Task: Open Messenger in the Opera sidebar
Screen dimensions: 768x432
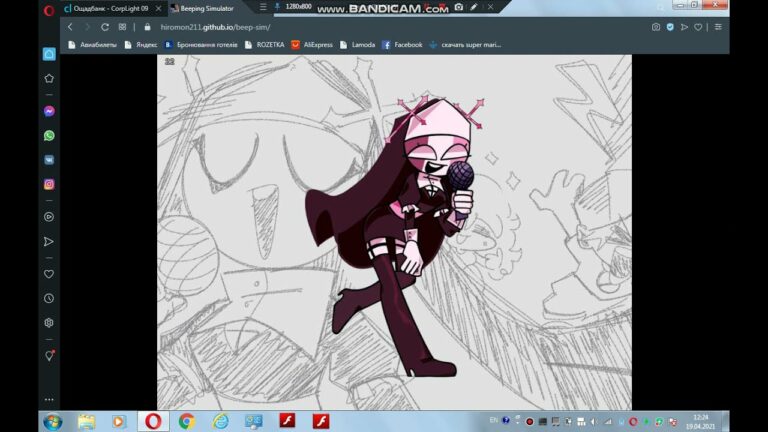Action: point(49,111)
